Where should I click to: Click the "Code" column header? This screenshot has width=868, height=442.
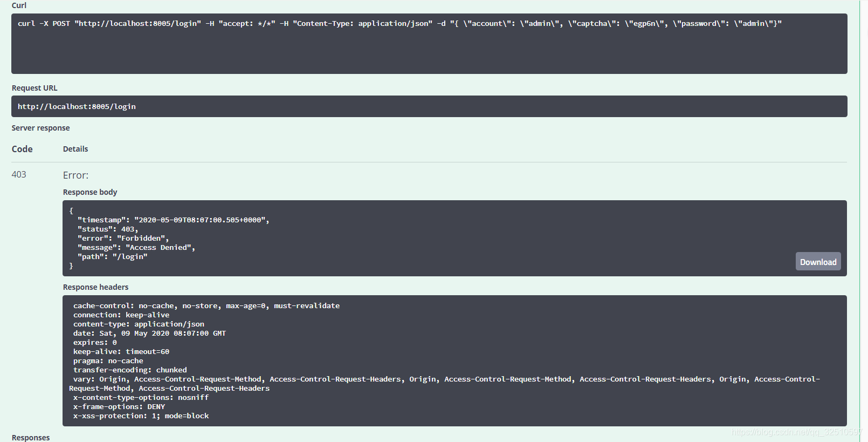point(22,149)
